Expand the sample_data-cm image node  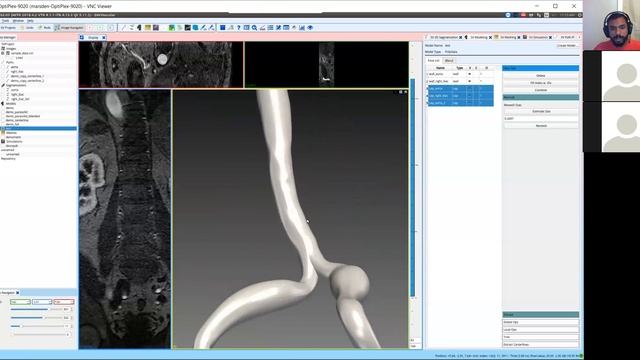coord(3,53)
